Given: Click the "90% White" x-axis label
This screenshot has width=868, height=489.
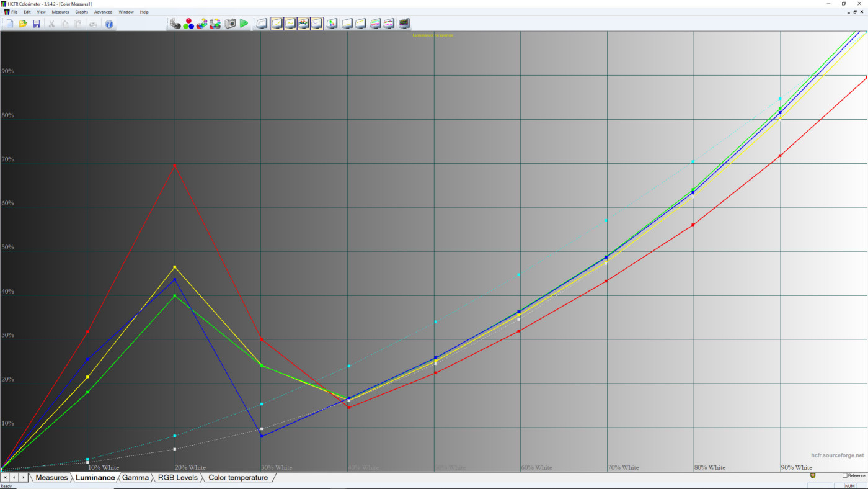Looking at the screenshot, I should pyautogui.click(x=796, y=467).
